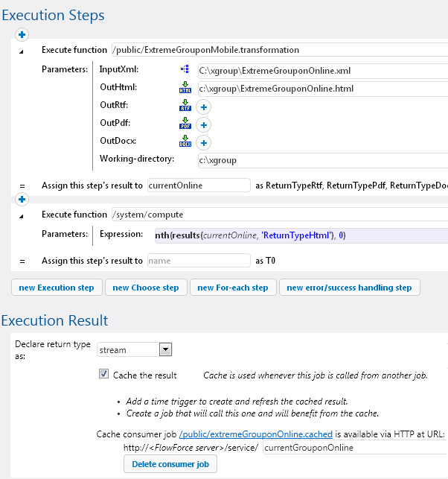The width and height of the screenshot is (448, 479).
Task: Uncheck Cache the result checkbox
Action: pos(103,374)
